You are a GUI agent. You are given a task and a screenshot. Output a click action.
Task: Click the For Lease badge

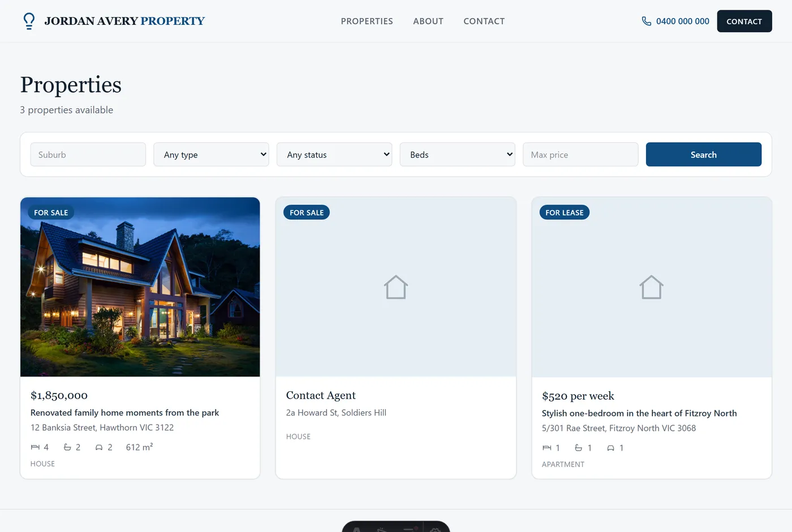565,213
